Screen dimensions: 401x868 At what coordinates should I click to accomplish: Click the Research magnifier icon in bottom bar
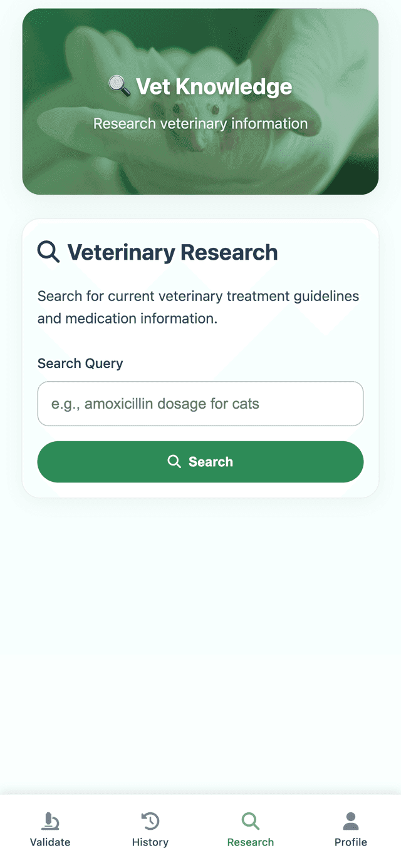251,821
